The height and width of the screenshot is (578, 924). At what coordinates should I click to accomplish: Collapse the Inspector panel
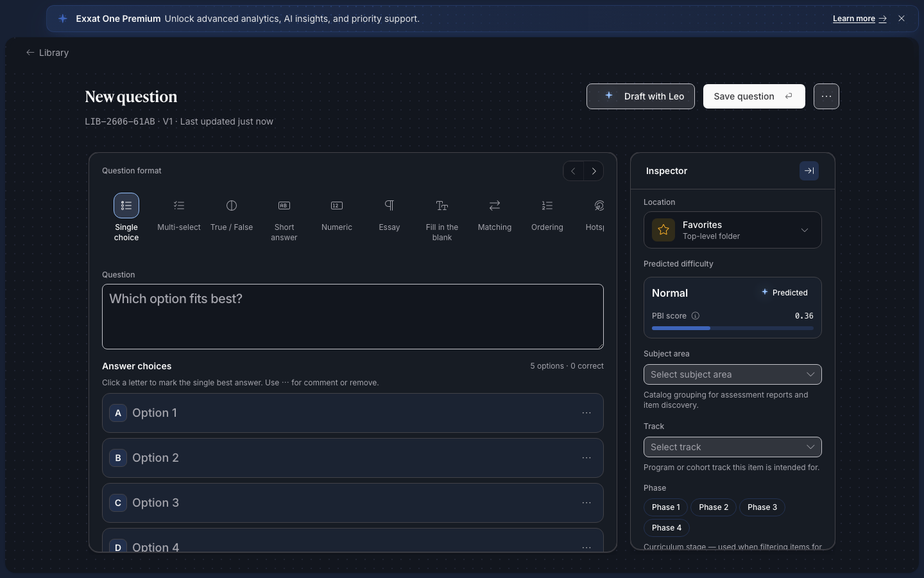[x=809, y=171]
